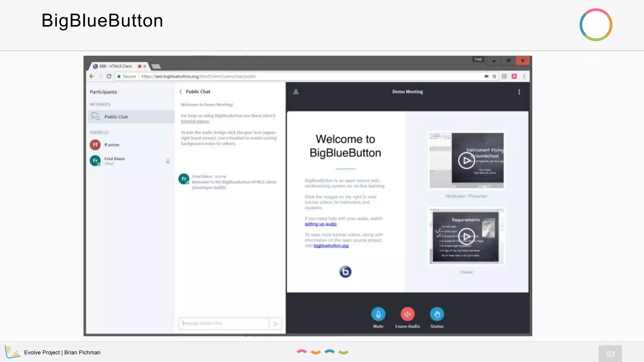This screenshot has width=644, height=362.
Task: Click the camera icon in address bar
Action: tap(486, 76)
